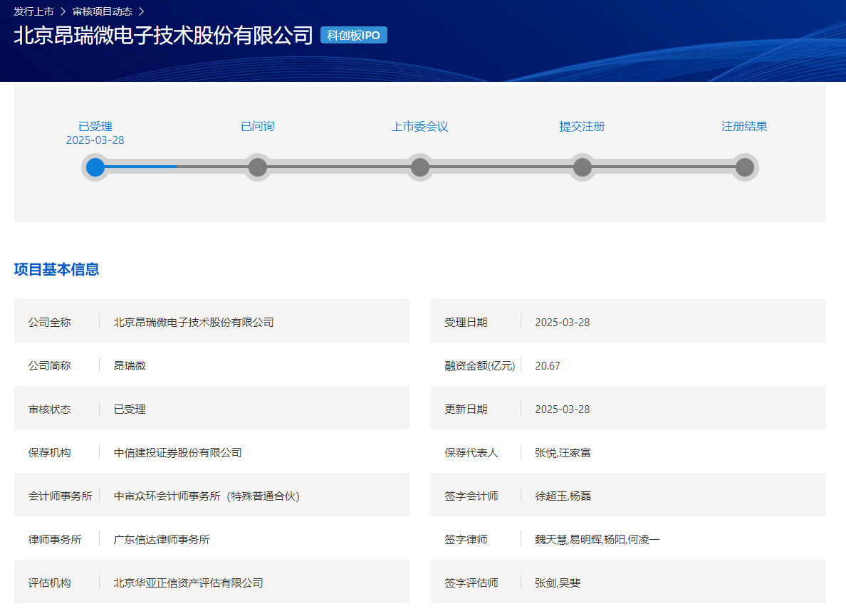
Task: Click appraisal agency 北京华亚正信资产评估有限公司 value
Action: [189, 583]
